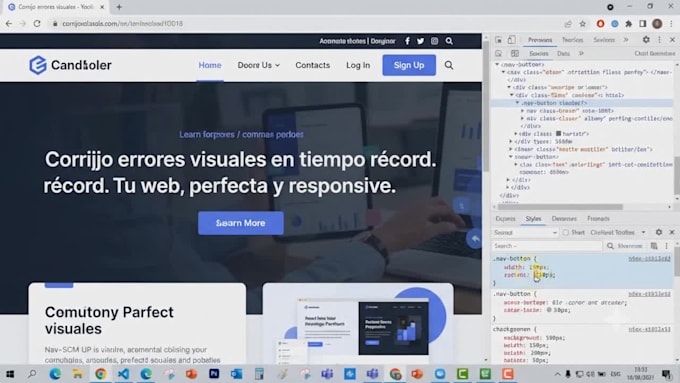Reload the page with the refresh icon

click(x=37, y=23)
